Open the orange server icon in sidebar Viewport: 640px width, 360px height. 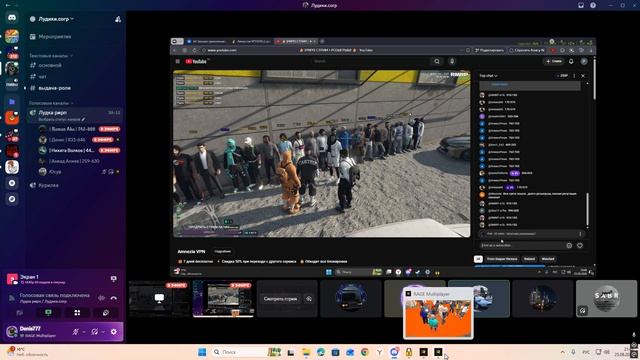[12, 118]
